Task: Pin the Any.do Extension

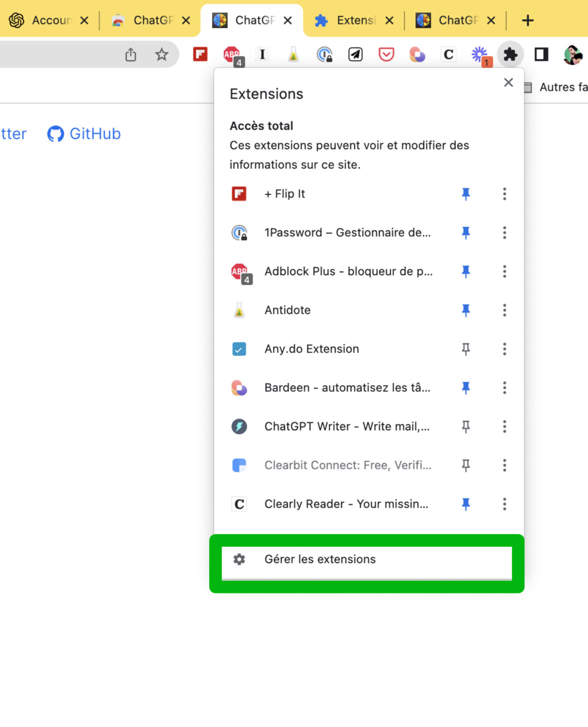Action: [x=466, y=349]
